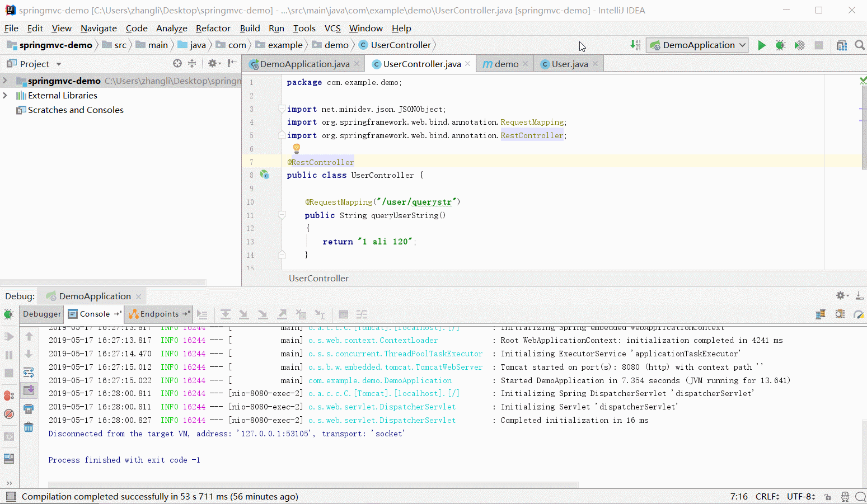Click the horizontal scrollbar in console
The height and width of the screenshot is (504, 867).
[x=313, y=484]
